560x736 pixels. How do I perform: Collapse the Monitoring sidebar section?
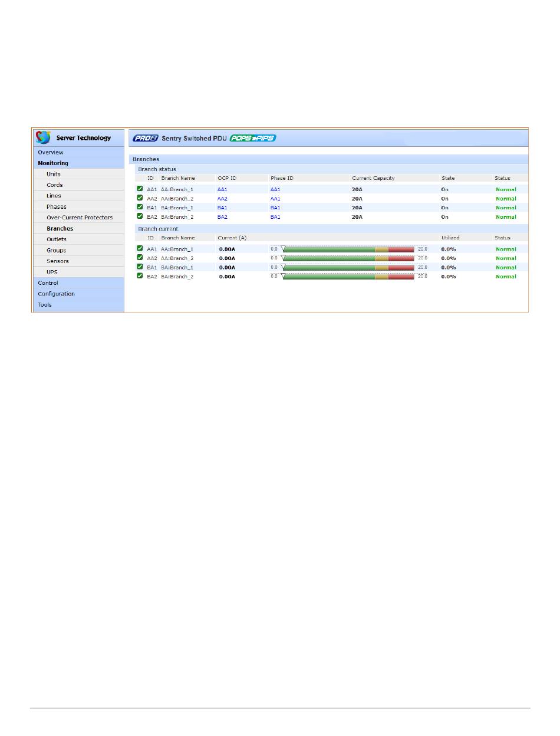click(x=53, y=163)
